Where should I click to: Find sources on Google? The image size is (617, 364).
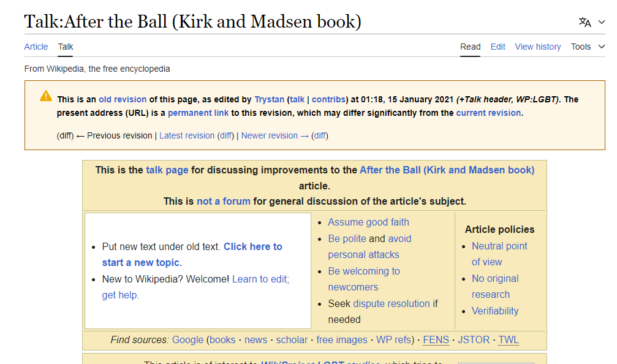187,340
